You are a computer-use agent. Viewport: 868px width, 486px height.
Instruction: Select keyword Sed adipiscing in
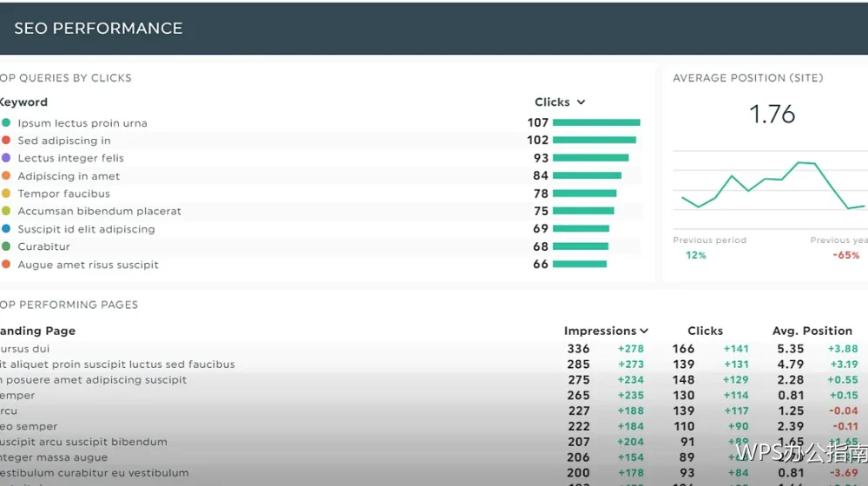coord(64,141)
